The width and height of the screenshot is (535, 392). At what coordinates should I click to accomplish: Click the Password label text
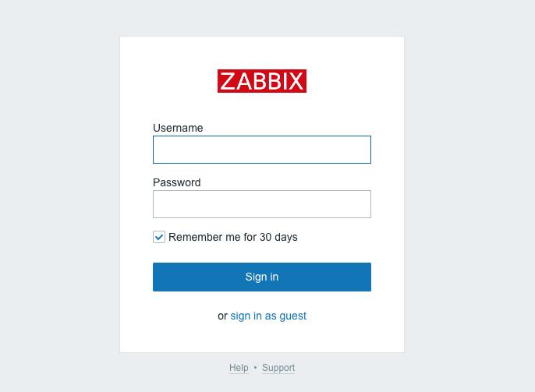pyautogui.click(x=177, y=182)
